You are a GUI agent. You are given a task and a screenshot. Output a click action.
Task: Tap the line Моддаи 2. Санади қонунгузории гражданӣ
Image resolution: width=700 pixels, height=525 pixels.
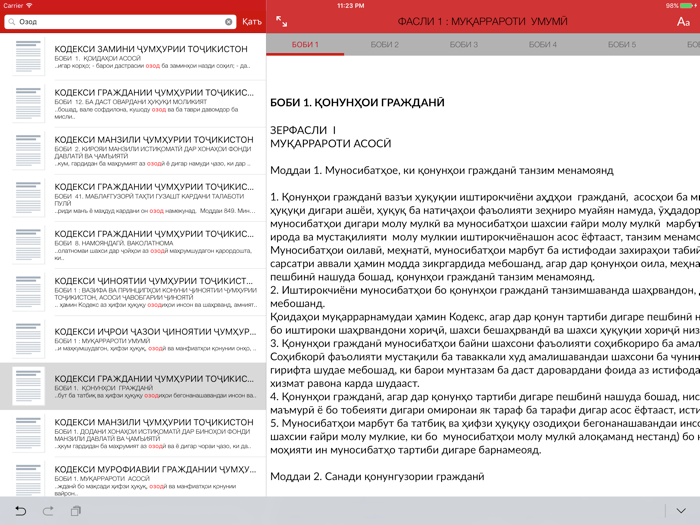[377, 476]
